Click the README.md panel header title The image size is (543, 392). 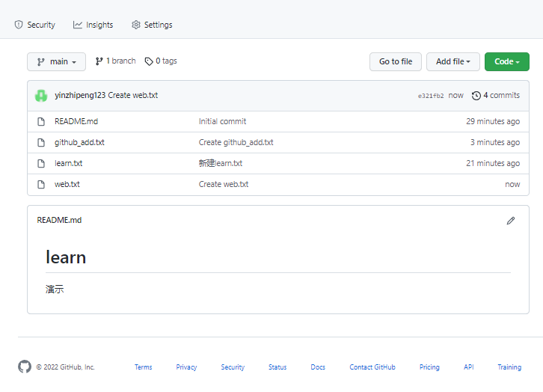click(59, 220)
